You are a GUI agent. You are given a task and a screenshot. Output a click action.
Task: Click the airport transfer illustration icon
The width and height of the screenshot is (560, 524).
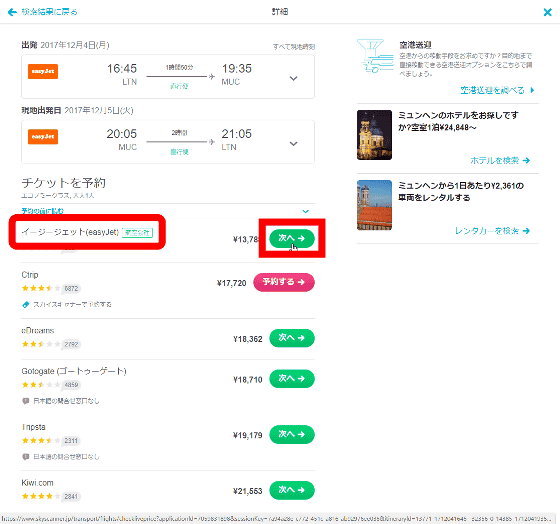point(375,56)
